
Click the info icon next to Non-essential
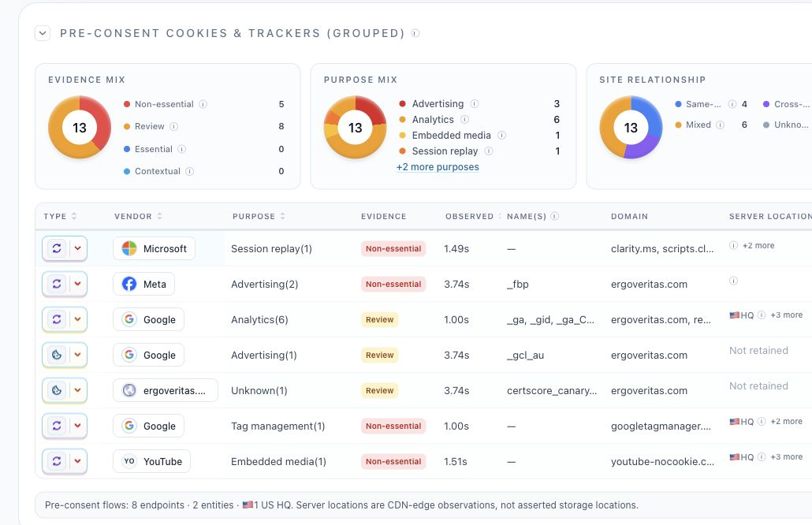(x=203, y=104)
